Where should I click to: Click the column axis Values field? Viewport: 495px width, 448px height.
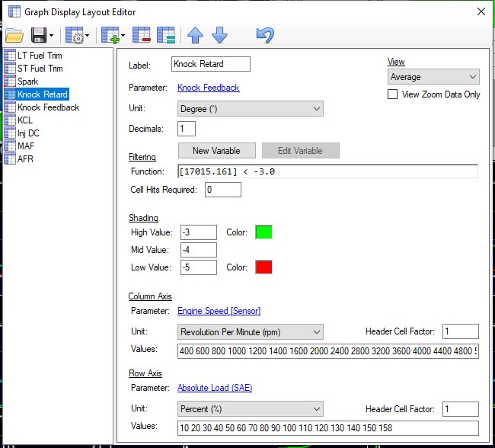[328, 351]
